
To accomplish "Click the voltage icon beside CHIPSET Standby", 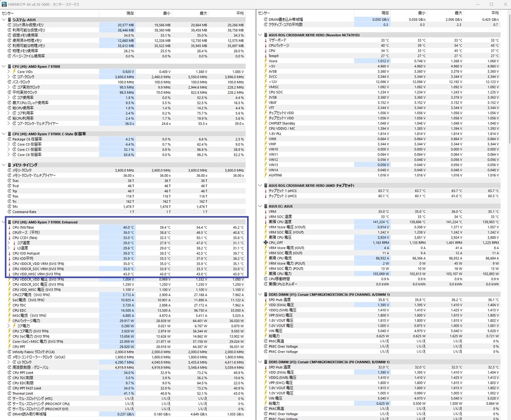I will [x=266, y=123].
